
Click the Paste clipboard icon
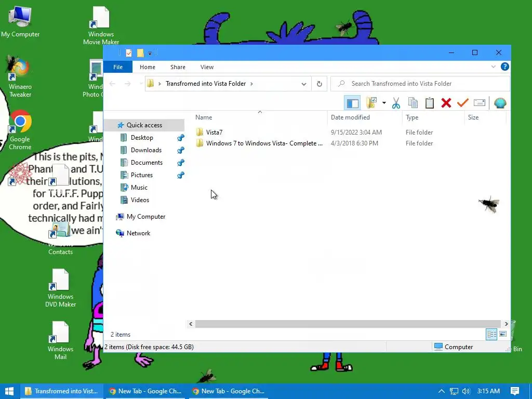coord(430,103)
